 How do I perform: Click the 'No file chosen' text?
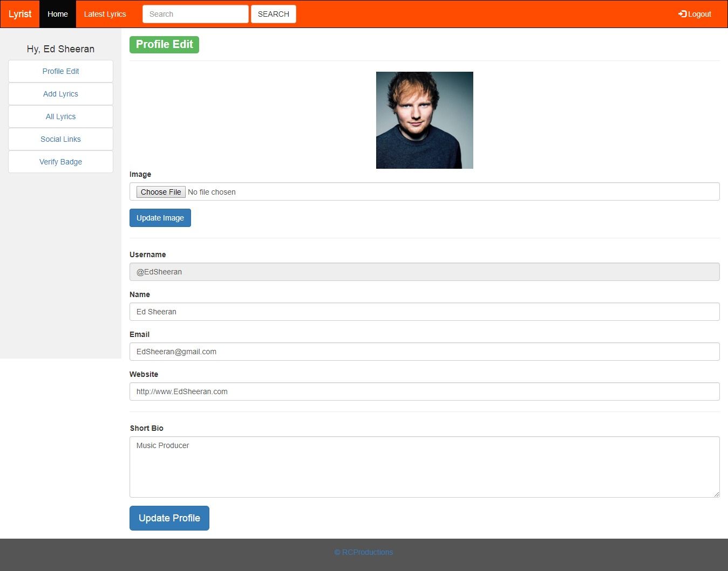coord(212,192)
